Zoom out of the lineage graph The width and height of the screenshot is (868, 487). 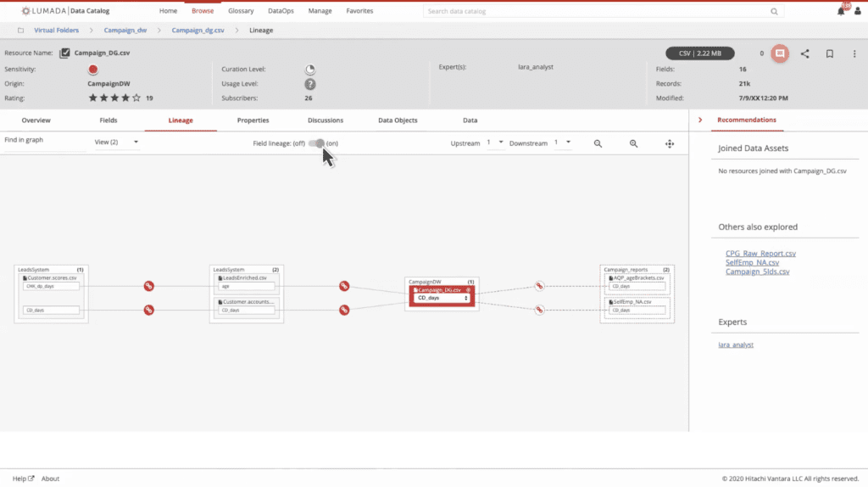click(x=598, y=143)
